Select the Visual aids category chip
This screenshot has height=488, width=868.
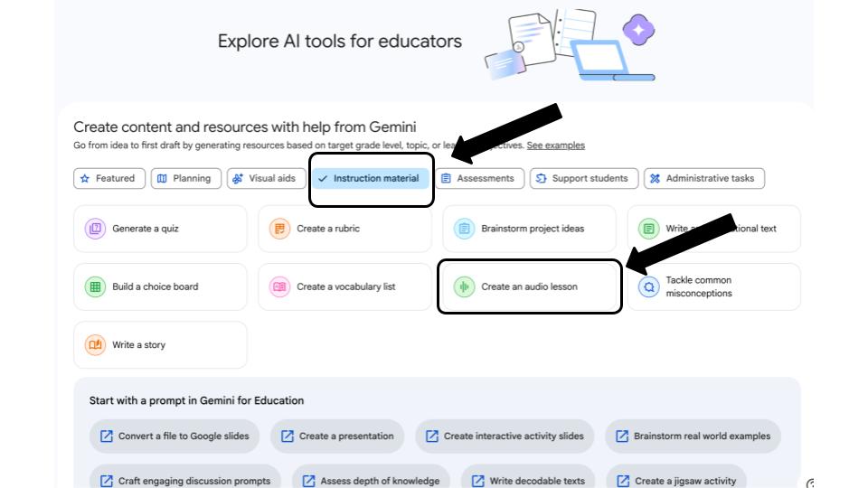266,178
